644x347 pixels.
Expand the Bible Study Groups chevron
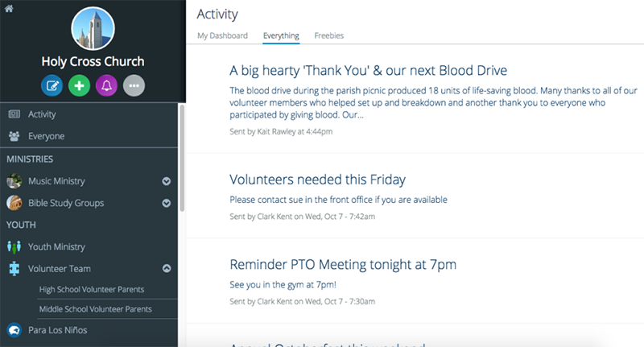[x=166, y=203]
